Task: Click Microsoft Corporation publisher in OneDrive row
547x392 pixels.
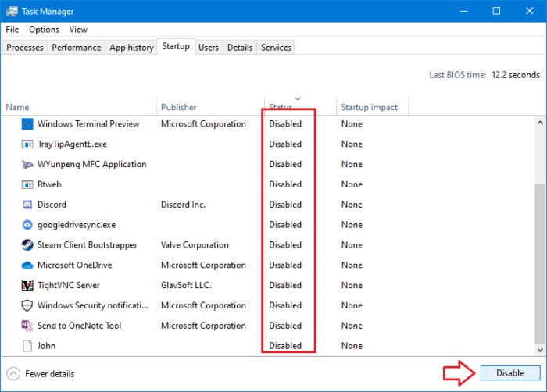Action: tap(203, 265)
